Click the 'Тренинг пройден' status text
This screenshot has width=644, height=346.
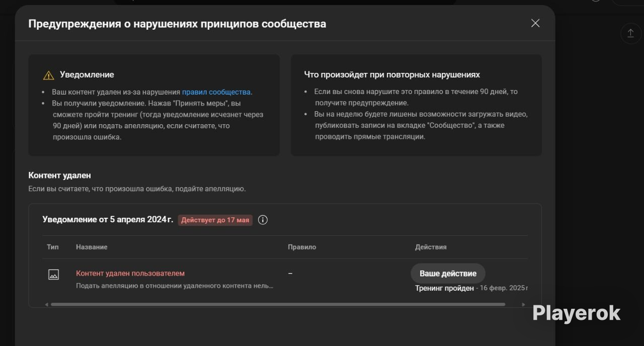[444, 288]
